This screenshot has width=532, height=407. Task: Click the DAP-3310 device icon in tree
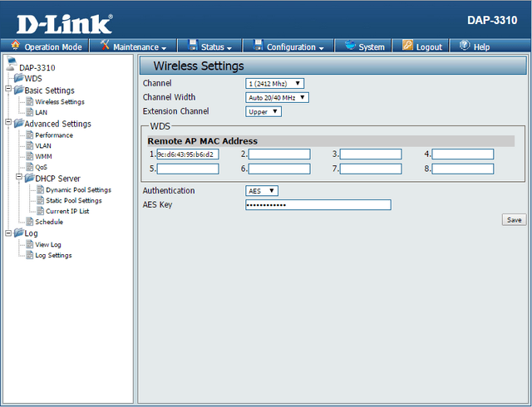[12, 64]
